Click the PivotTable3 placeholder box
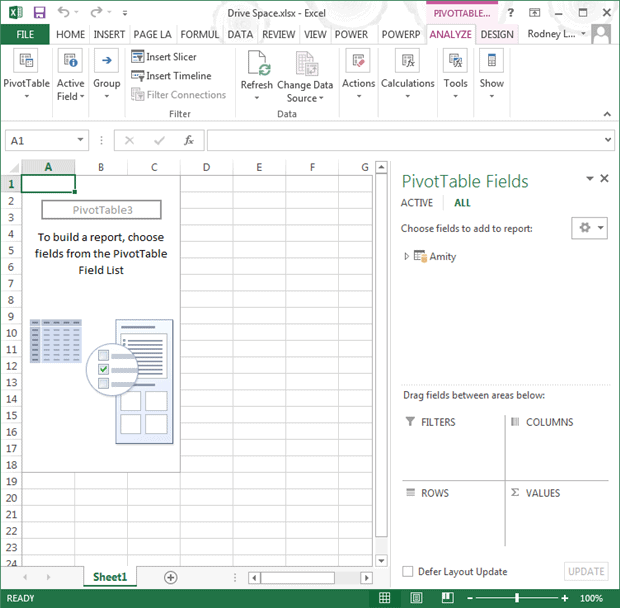The width and height of the screenshot is (620, 608). tap(101, 210)
